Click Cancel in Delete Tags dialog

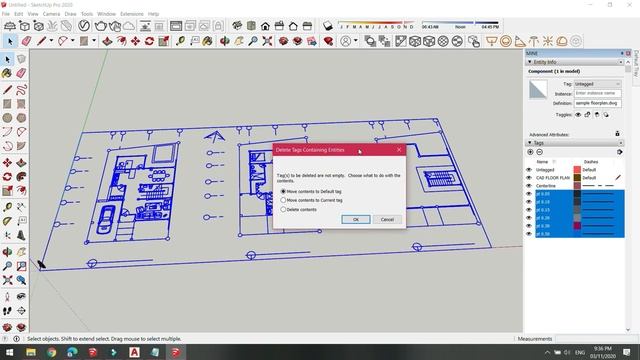387,220
